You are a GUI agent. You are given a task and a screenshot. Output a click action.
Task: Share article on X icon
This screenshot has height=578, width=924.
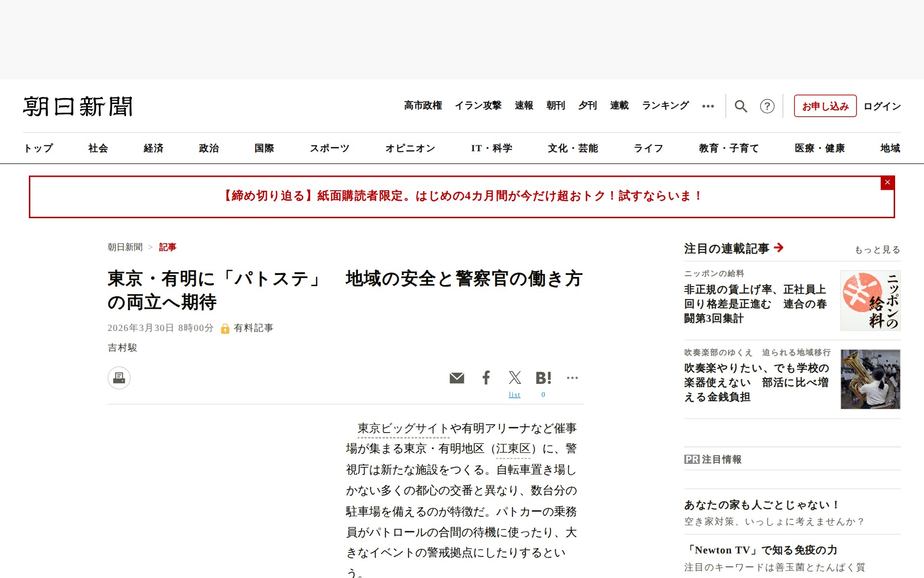click(515, 378)
